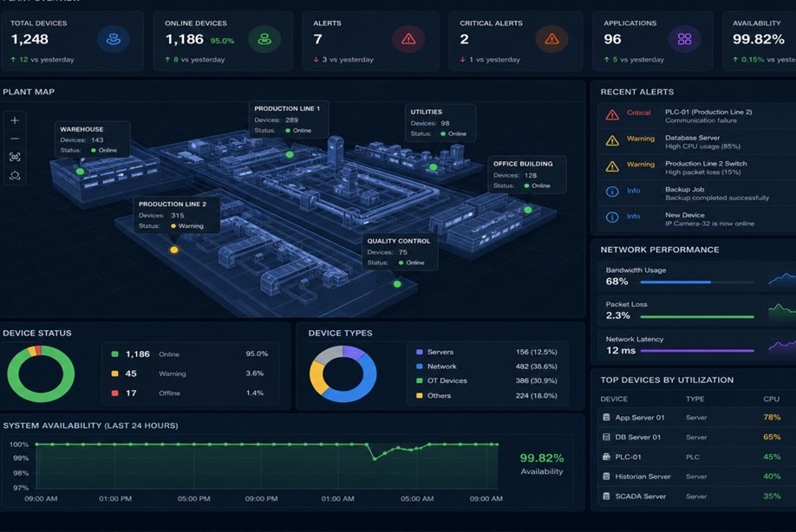Zoom in on the plant map

click(15, 120)
